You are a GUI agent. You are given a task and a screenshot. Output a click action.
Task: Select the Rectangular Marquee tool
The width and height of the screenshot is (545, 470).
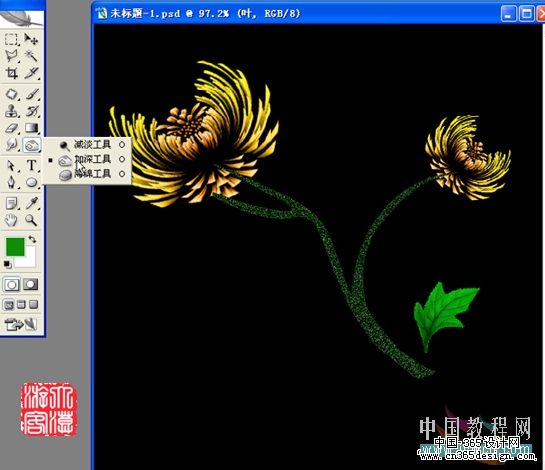pos(11,39)
